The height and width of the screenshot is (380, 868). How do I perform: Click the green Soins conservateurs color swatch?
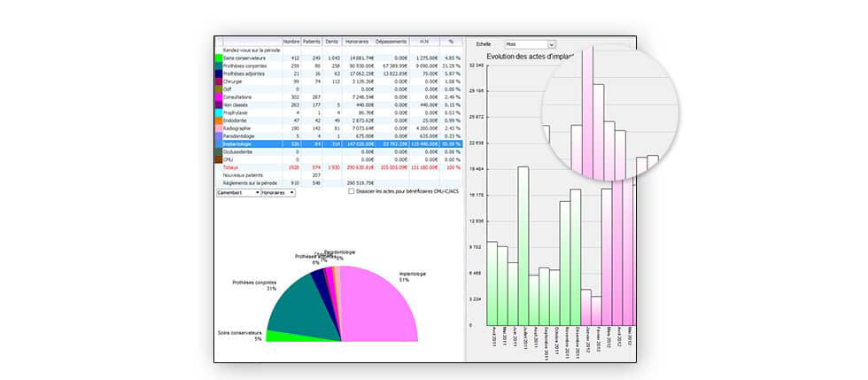pyautogui.click(x=219, y=58)
